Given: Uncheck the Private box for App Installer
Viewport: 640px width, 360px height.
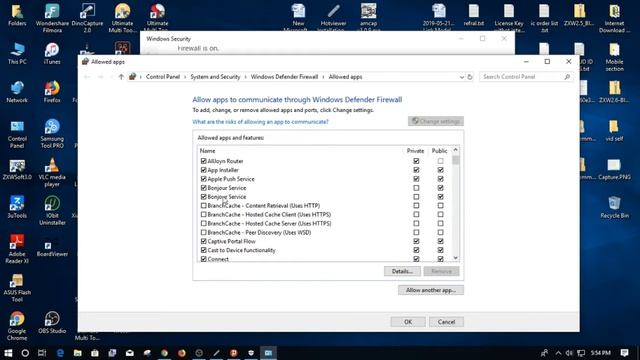Looking at the screenshot, I should click(x=416, y=170).
